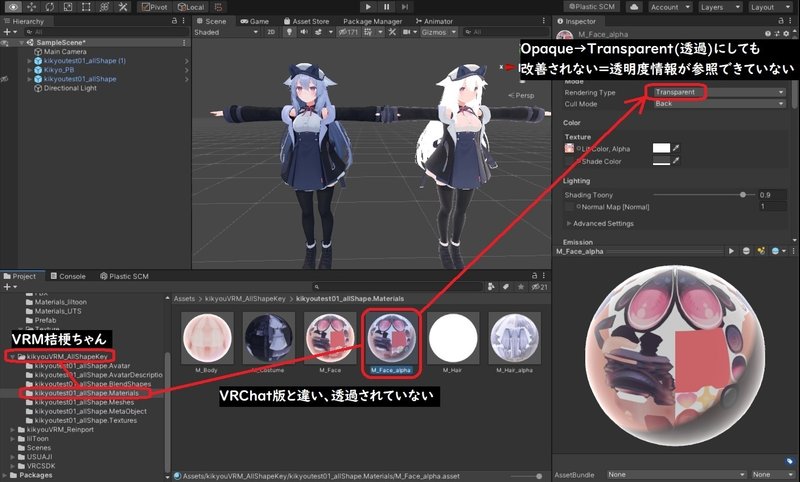The width and height of the screenshot is (800, 482).
Task: Click Shade Color swatch
Action: pyautogui.click(x=661, y=161)
